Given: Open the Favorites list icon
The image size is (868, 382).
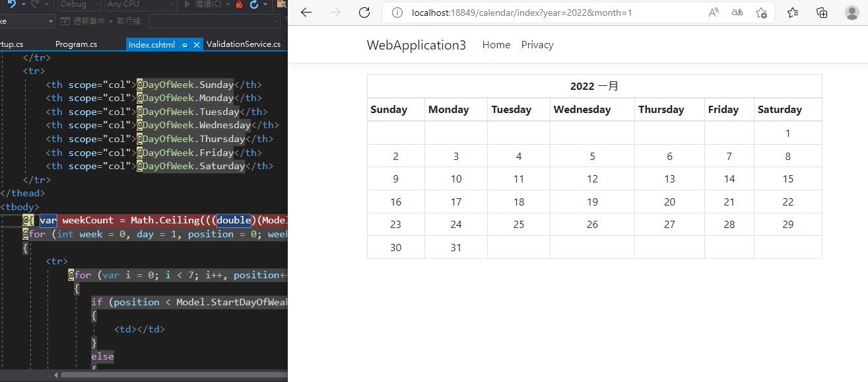Looking at the screenshot, I should [793, 13].
